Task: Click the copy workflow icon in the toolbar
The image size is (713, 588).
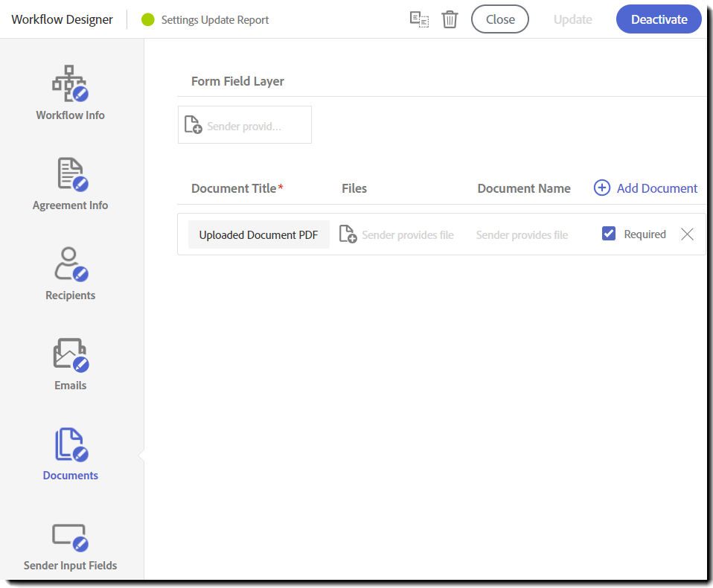Action: 419,19
